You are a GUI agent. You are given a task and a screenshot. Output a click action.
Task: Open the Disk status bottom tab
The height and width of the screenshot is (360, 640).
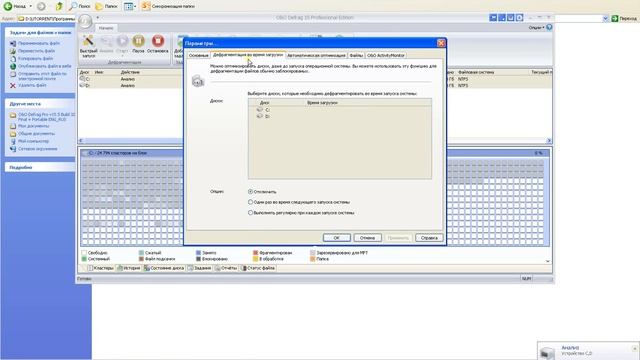tap(164, 268)
